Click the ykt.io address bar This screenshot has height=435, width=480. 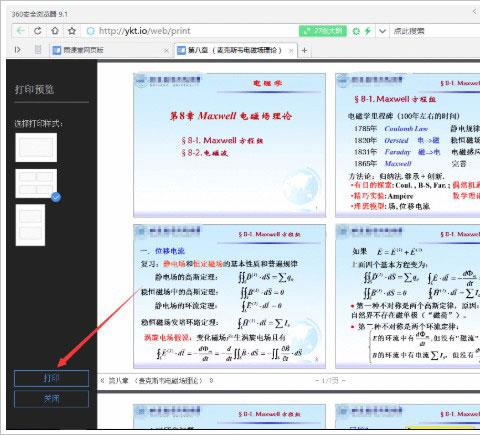pos(190,31)
